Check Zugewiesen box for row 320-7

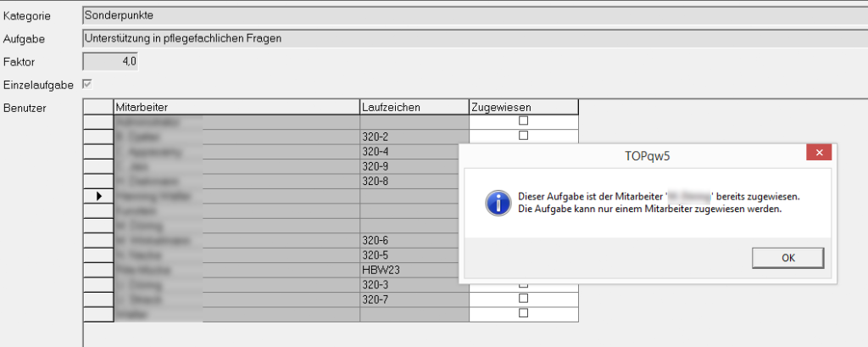pyautogui.click(x=523, y=299)
